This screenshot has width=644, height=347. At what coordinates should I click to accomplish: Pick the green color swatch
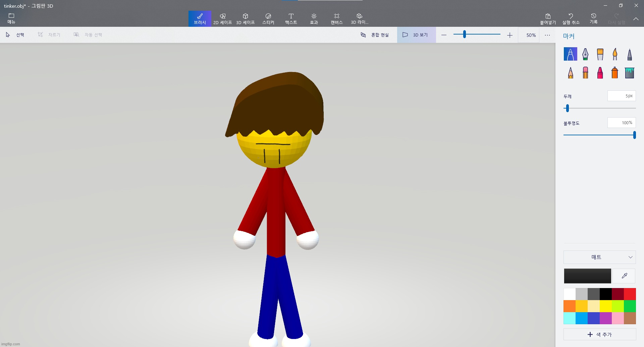630,306
